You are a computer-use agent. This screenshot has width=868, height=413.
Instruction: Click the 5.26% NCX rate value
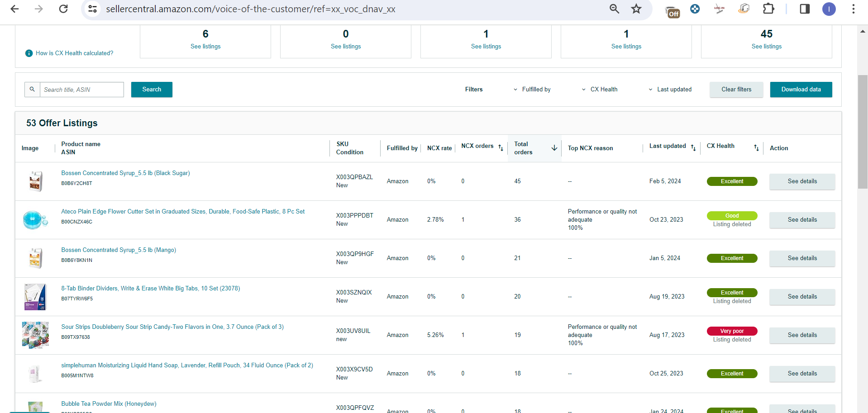[x=435, y=335]
